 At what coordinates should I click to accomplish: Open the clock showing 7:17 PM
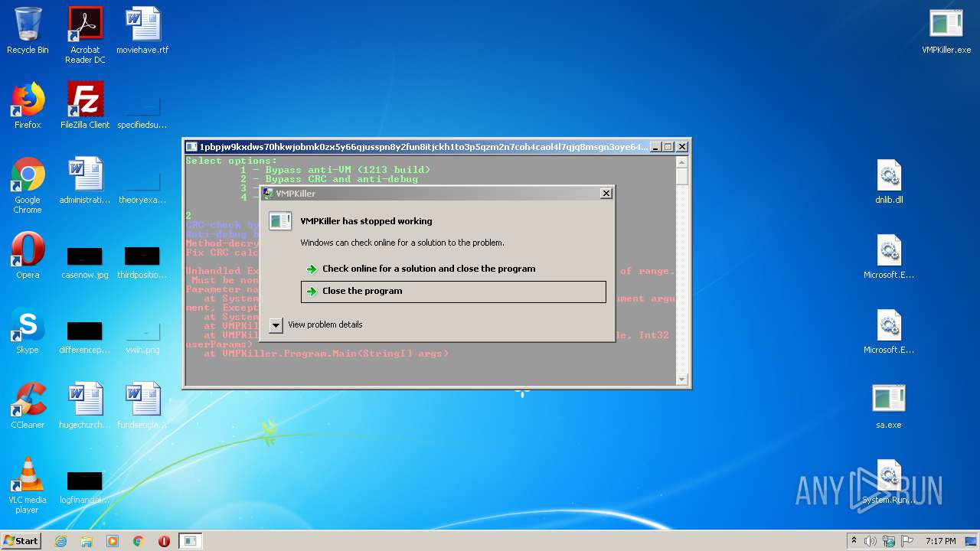[940, 541]
